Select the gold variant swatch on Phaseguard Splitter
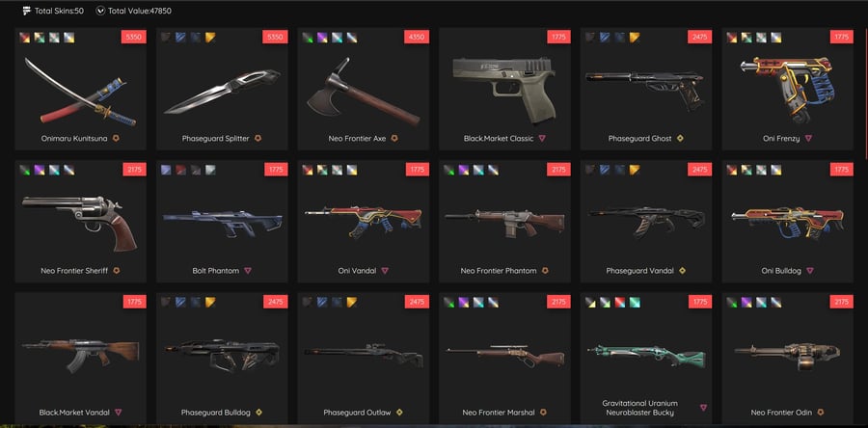 pyautogui.click(x=210, y=38)
